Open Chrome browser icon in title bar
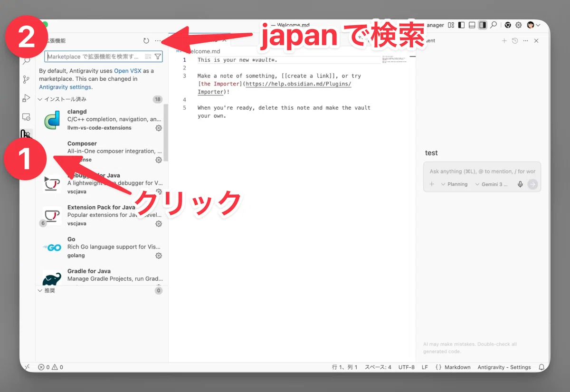The height and width of the screenshot is (392, 570). coord(508,25)
